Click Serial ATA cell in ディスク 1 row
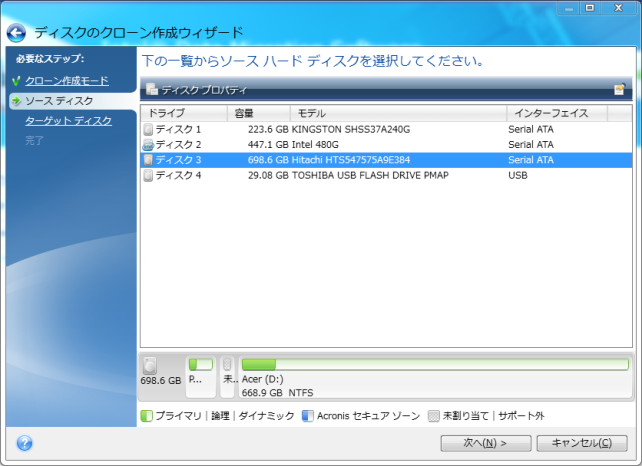 [531, 129]
